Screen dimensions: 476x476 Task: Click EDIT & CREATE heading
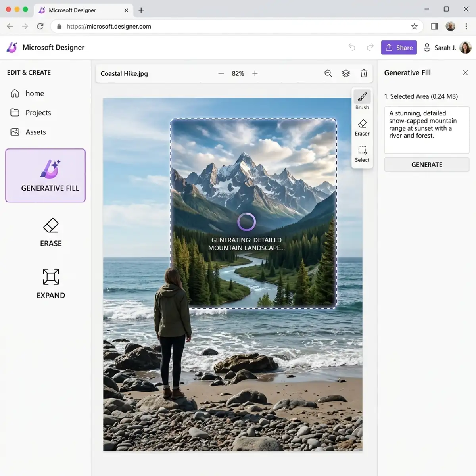(29, 73)
